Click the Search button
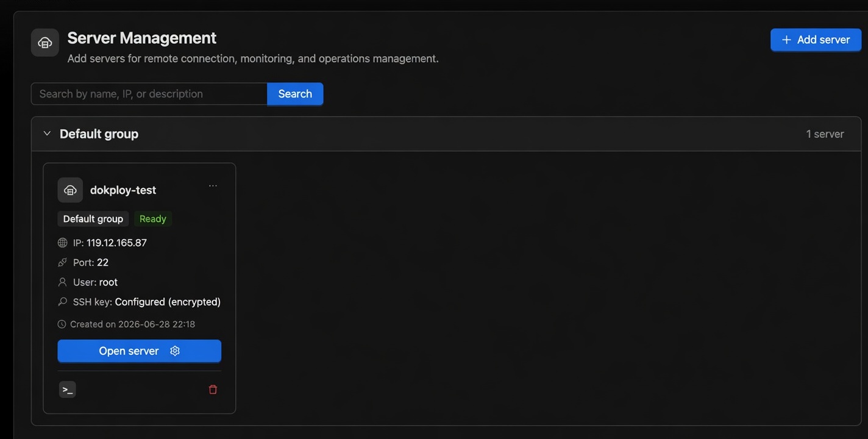This screenshot has height=439, width=868. pyautogui.click(x=295, y=94)
